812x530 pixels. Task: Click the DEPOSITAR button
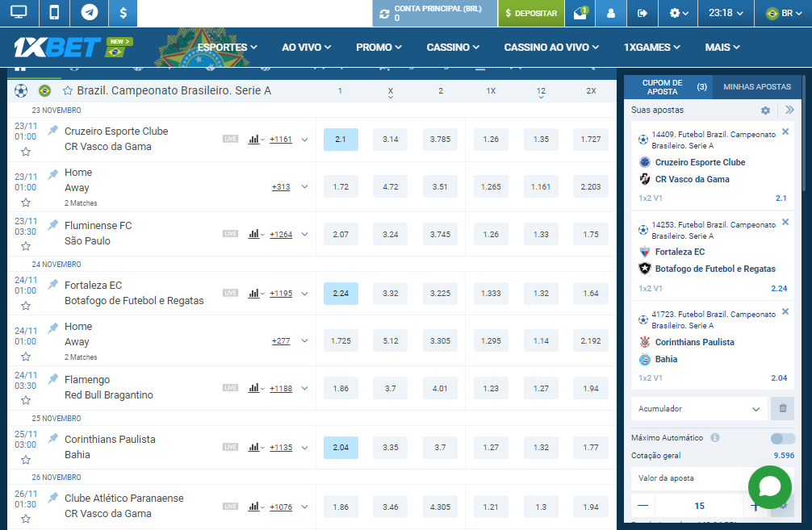(531, 13)
